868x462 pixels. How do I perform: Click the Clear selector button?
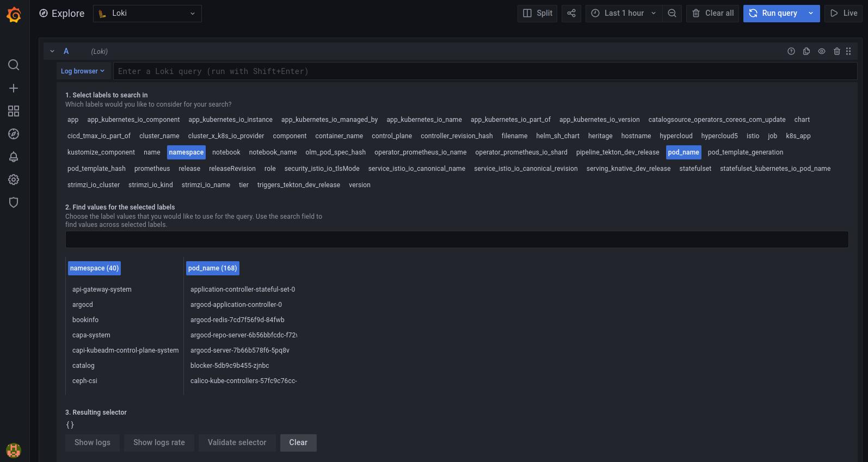tap(298, 442)
